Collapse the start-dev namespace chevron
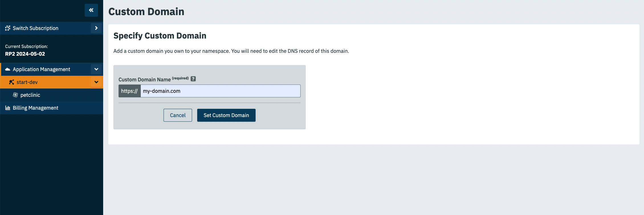 tap(96, 82)
